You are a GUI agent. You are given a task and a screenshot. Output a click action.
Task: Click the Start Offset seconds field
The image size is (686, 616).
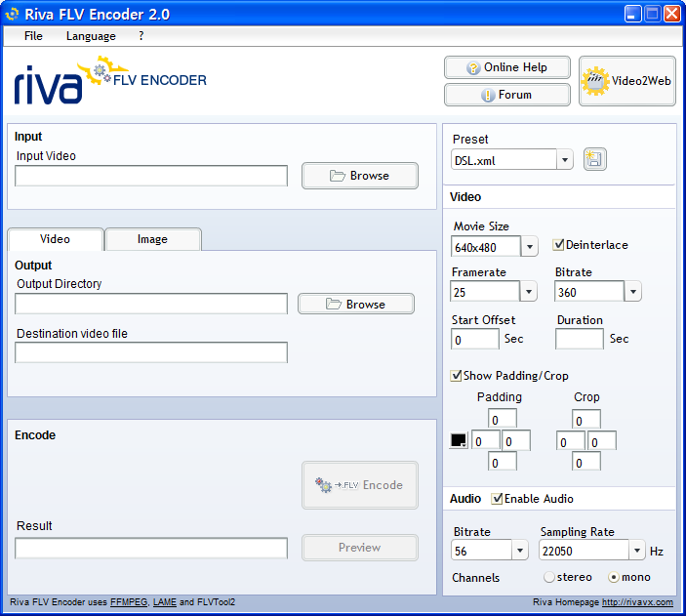pos(474,340)
